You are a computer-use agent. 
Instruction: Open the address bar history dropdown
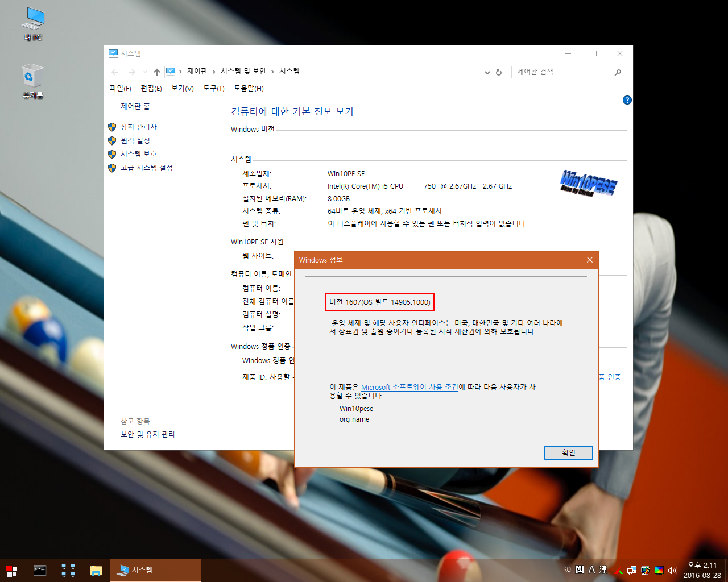[x=487, y=72]
